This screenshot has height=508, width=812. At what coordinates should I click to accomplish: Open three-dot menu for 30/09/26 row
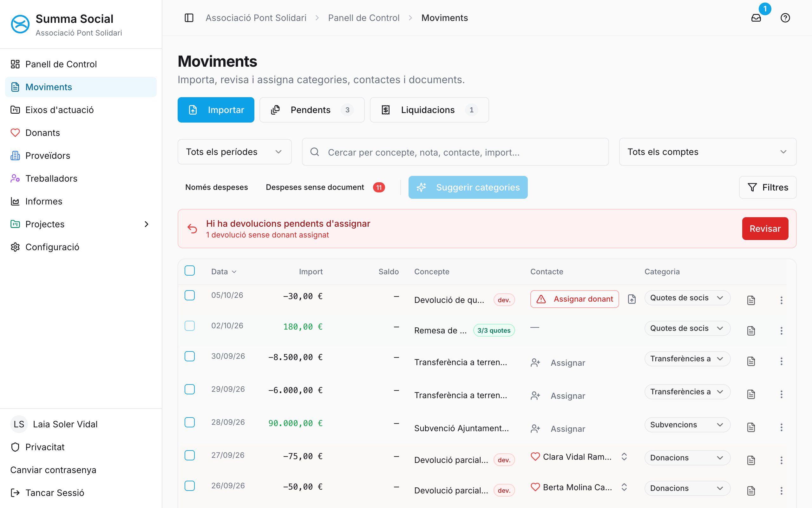782,361
